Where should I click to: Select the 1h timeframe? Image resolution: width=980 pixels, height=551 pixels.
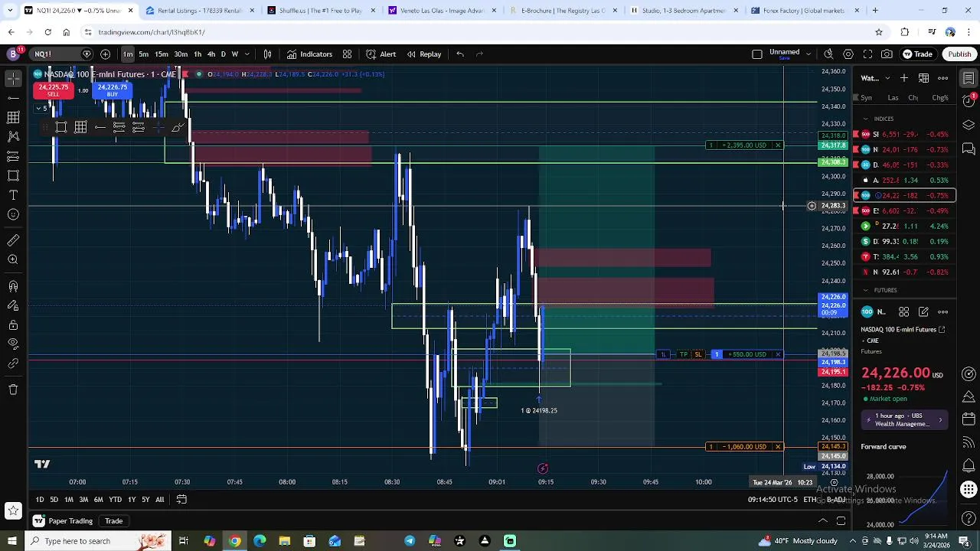(x=198, y=54)
